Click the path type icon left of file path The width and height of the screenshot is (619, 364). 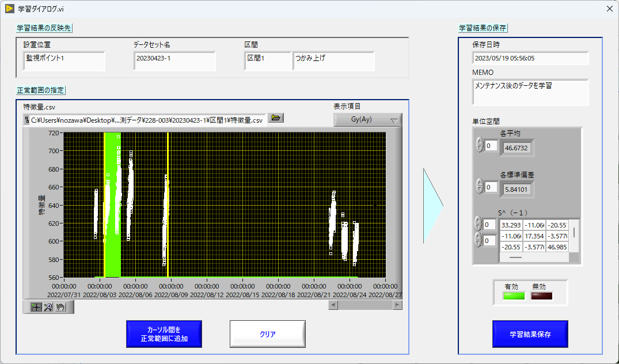tap(26, 120)
